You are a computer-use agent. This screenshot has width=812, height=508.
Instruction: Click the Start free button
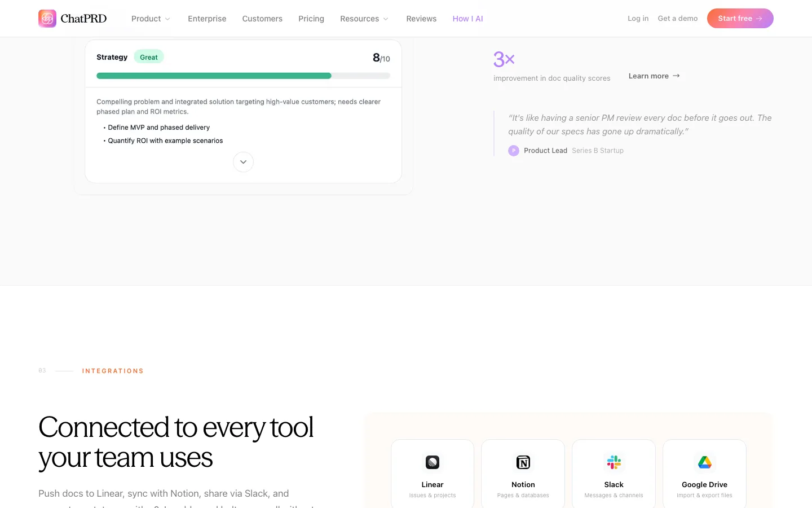[740, 19]
